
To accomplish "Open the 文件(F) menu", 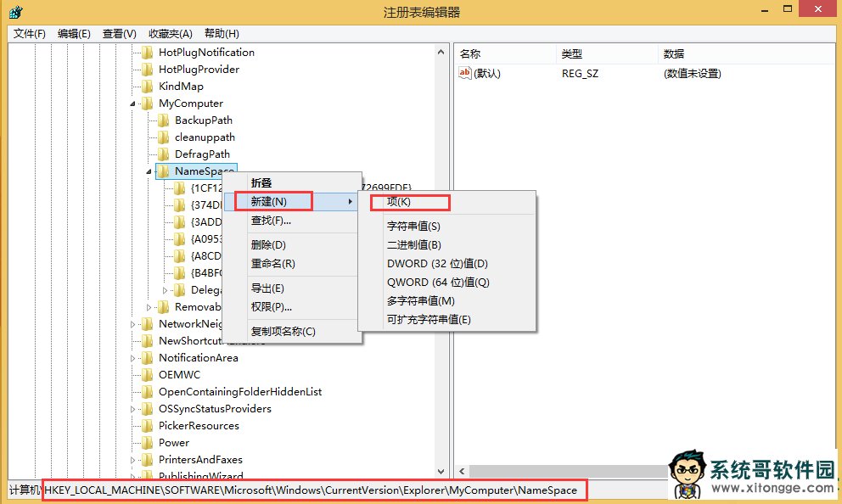I will (x=30, y=34).
